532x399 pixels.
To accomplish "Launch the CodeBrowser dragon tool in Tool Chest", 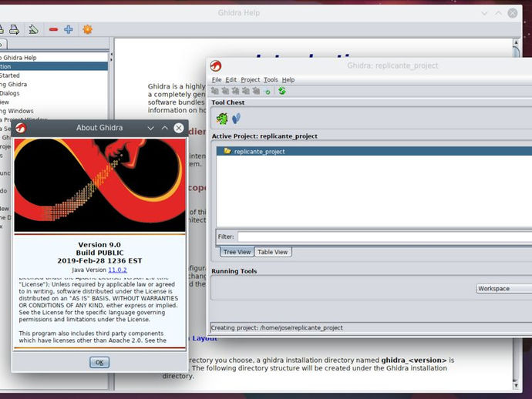I will [222, 119].
